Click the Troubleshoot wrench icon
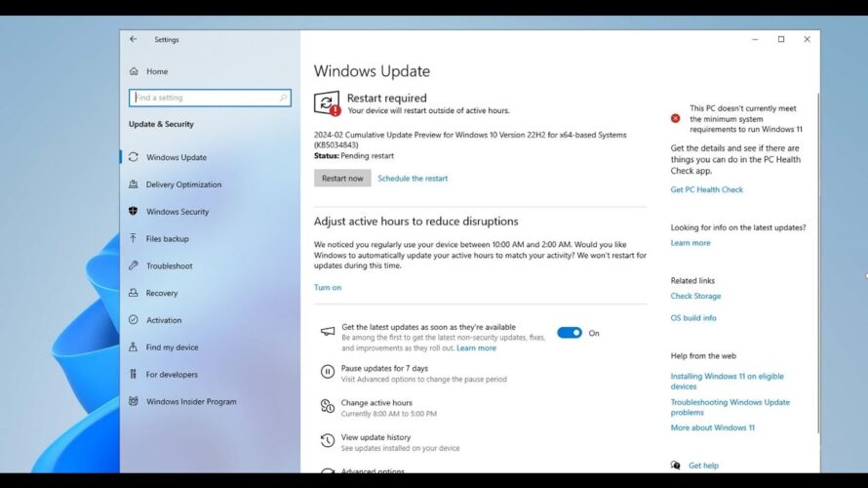This screenshot has width=868, height=488. pyautogui.click(x=134, y=265)
